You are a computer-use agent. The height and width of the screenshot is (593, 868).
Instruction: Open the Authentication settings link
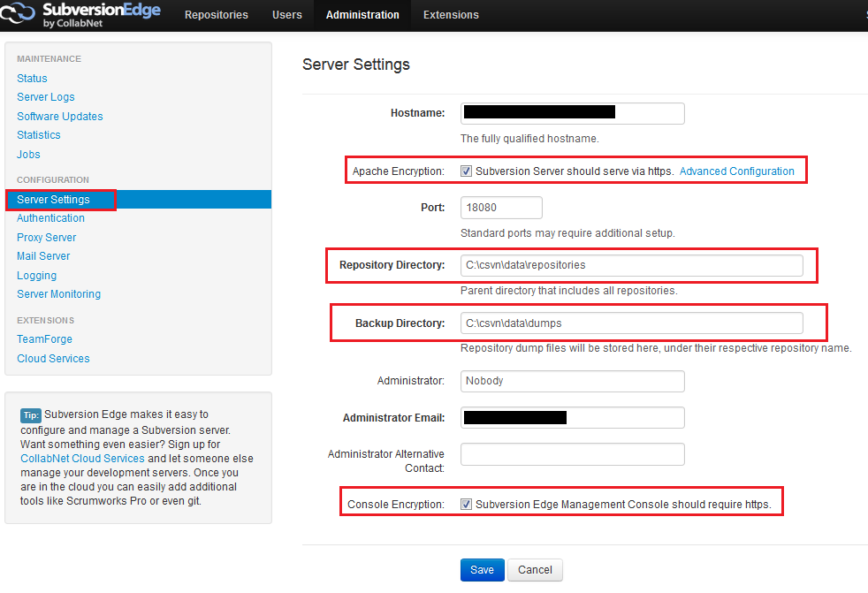coord(51,218)
